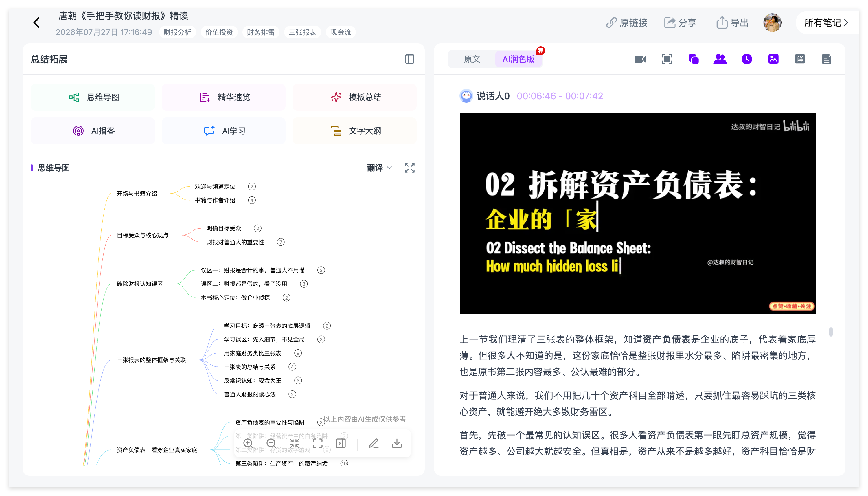Image resolution: width=868 pixels, height=496 pixels.
Task: Click the speakers people icon
Action: pos(720,59)
